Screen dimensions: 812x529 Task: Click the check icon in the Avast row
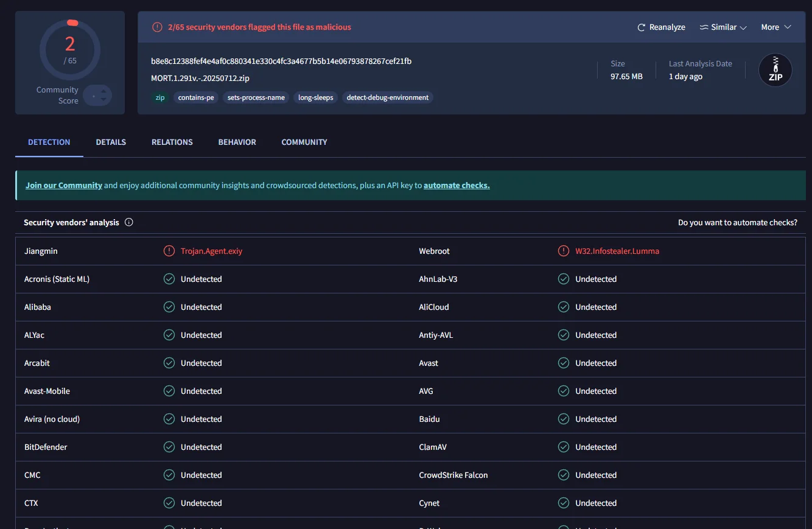click(564, 363)
